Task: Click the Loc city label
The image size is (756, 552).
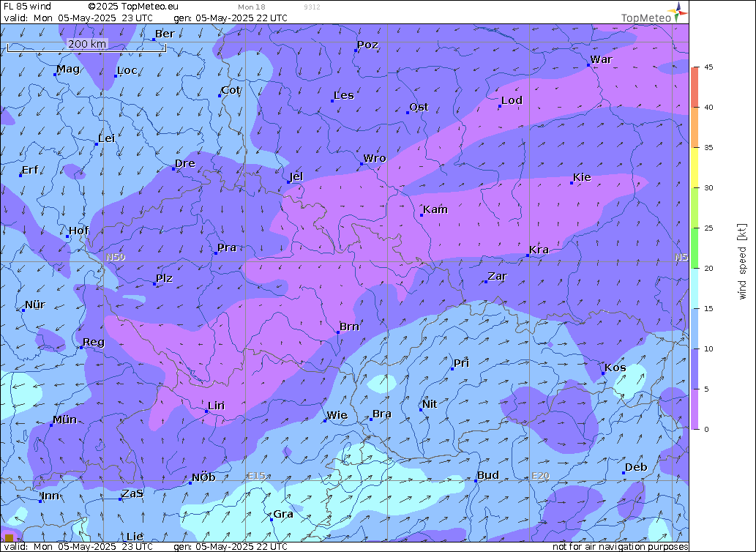Action: pos(127,70)
